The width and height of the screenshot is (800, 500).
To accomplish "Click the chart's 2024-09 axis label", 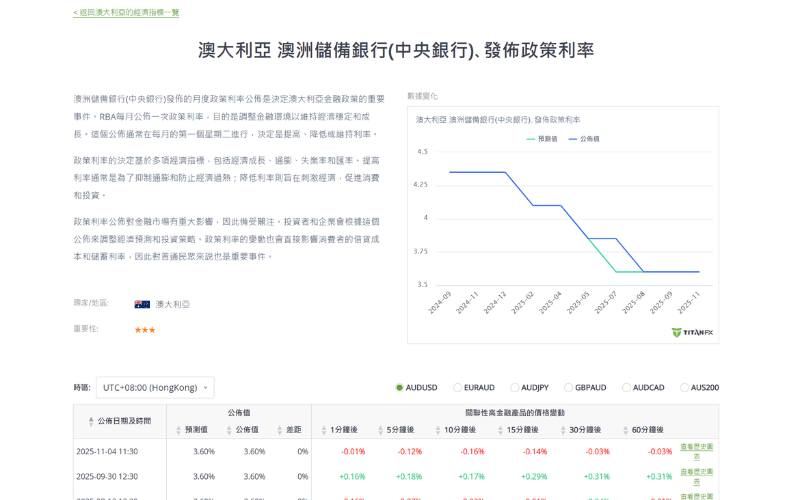I will pyautogui.click(x=440, y=303).
